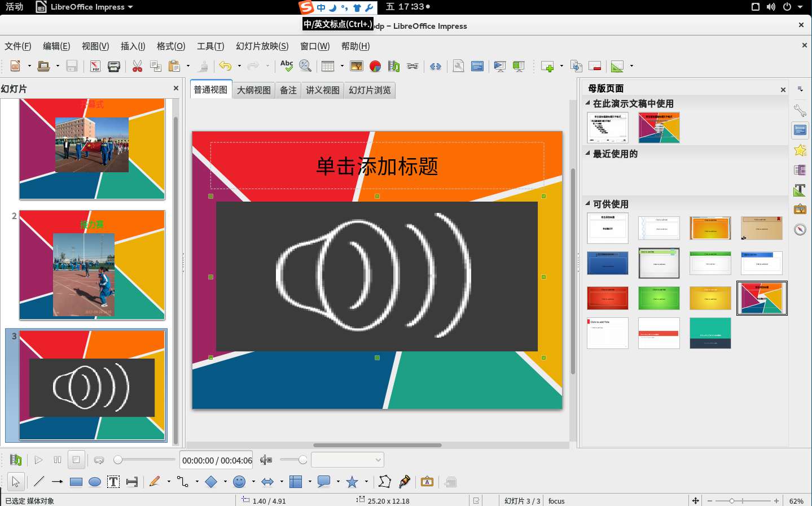The image size is (812, 506).
Task: Open the system volume indicator in top bar
Action: coord(771,7)
